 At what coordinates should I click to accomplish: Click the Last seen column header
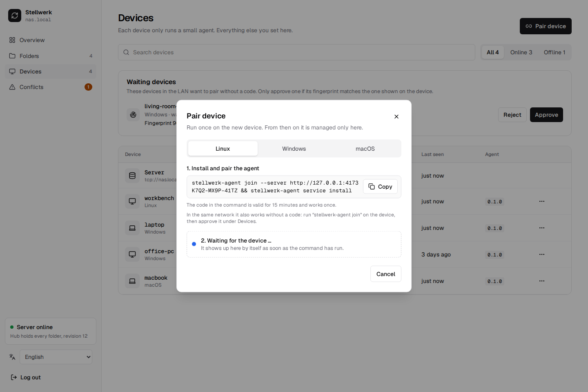(x=432, y=154)
